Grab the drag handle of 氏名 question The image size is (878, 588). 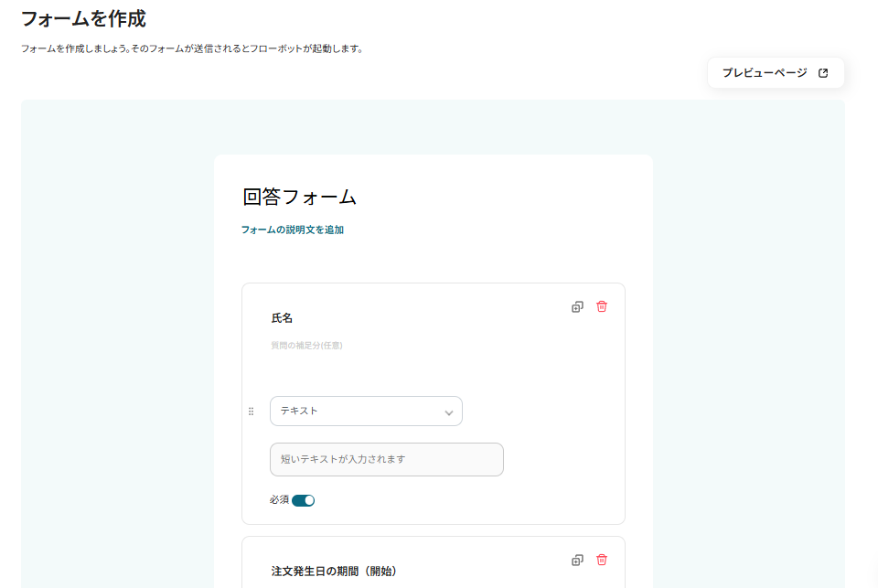[x=251, y=412]
